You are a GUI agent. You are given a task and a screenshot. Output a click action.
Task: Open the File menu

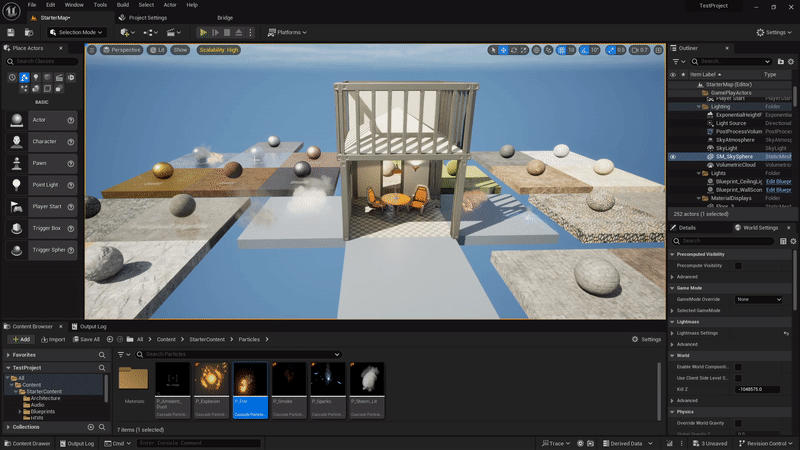tap(32, 5)
